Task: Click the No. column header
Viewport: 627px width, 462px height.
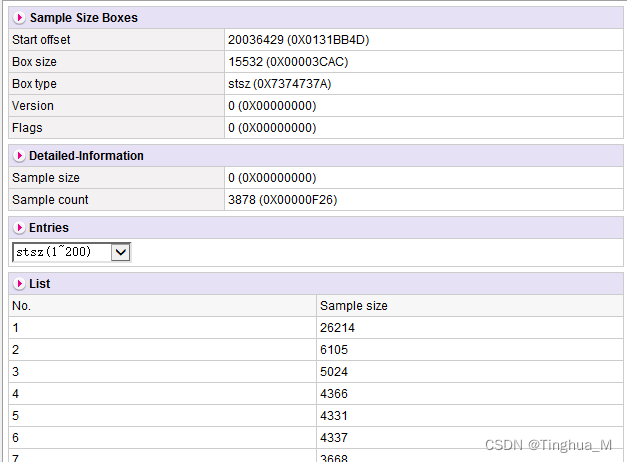Action: 22,306
